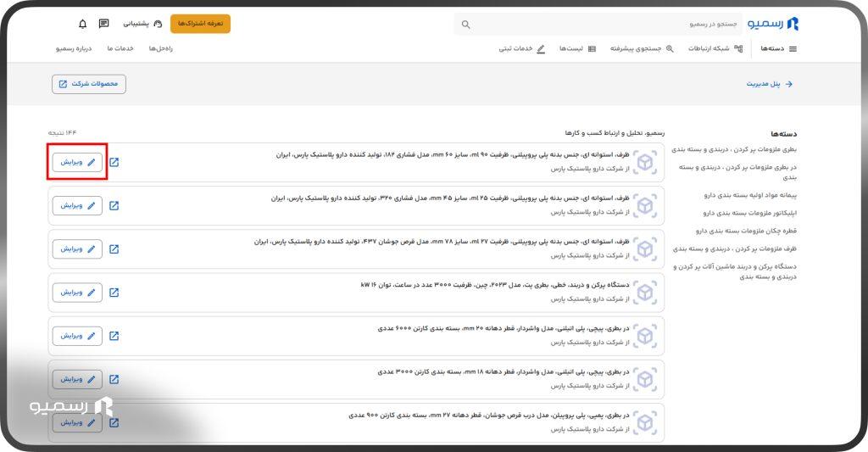Edit the 'دستگاه پرکن و دربند' machine product

click(x=77, y=293)
